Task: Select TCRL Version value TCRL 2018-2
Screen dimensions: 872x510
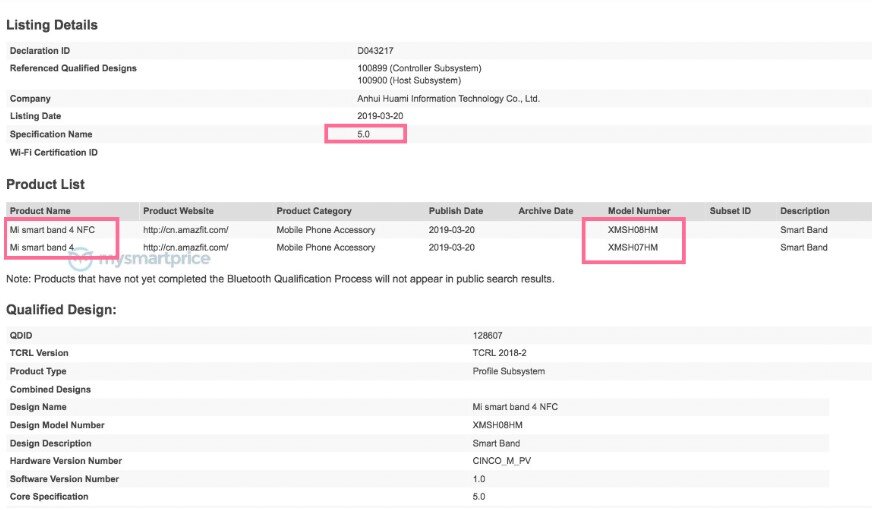Action: 499,353
